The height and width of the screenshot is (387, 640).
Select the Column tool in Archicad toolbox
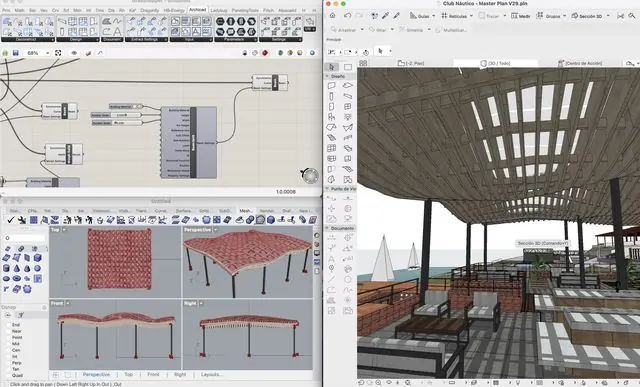[331, 96]
